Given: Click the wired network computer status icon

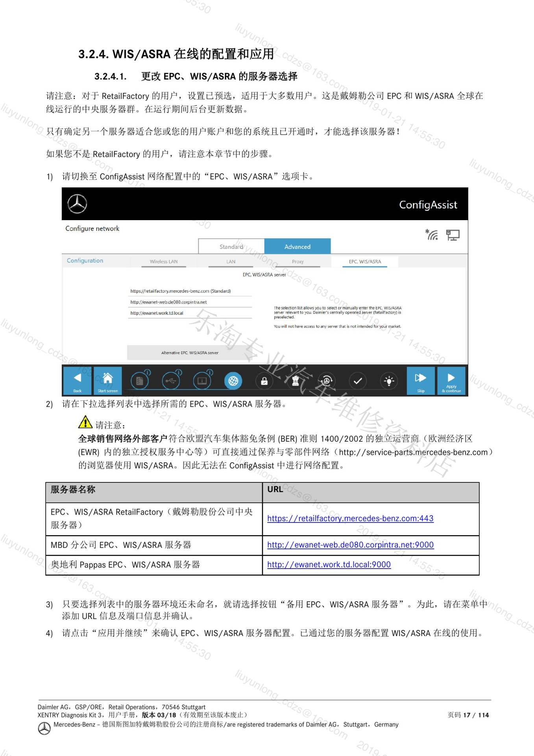Looking at the screenshot, I should [x=453, y=235].
